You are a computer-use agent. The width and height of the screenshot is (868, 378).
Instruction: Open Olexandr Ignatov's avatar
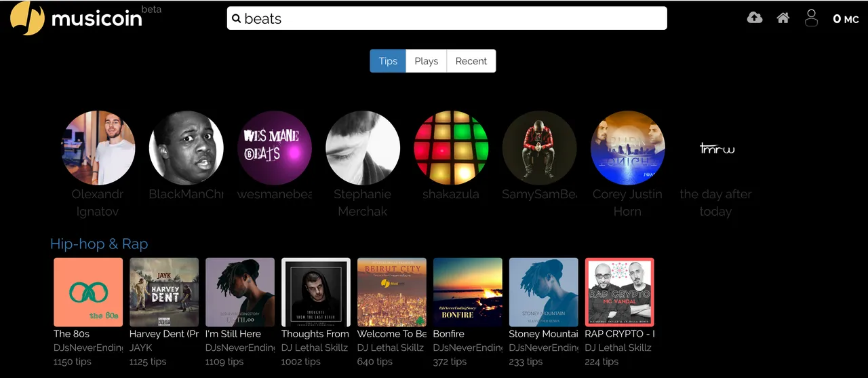pyautogui.click(x=98, y=148)
